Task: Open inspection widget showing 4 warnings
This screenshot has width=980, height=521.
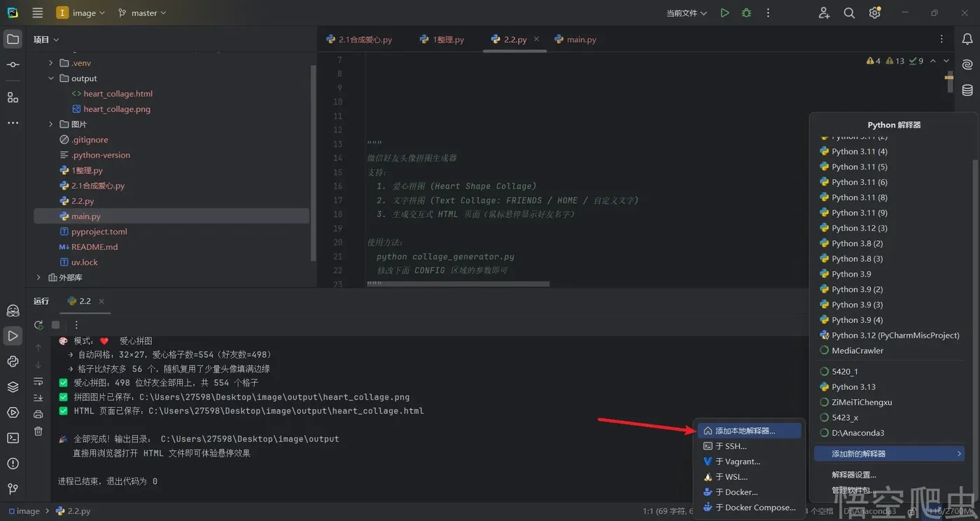Action: click(x=874, y=61)
